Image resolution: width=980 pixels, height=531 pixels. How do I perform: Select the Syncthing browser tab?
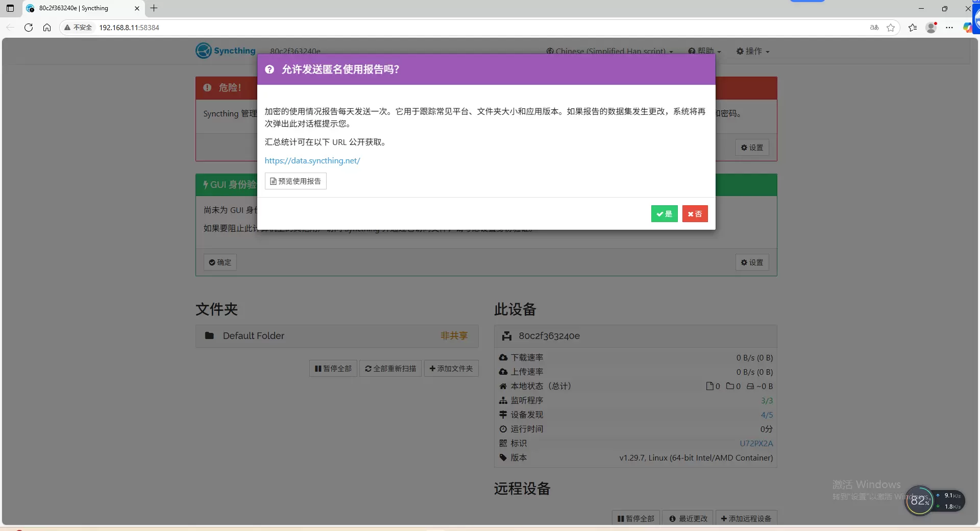tap(77, 8)
